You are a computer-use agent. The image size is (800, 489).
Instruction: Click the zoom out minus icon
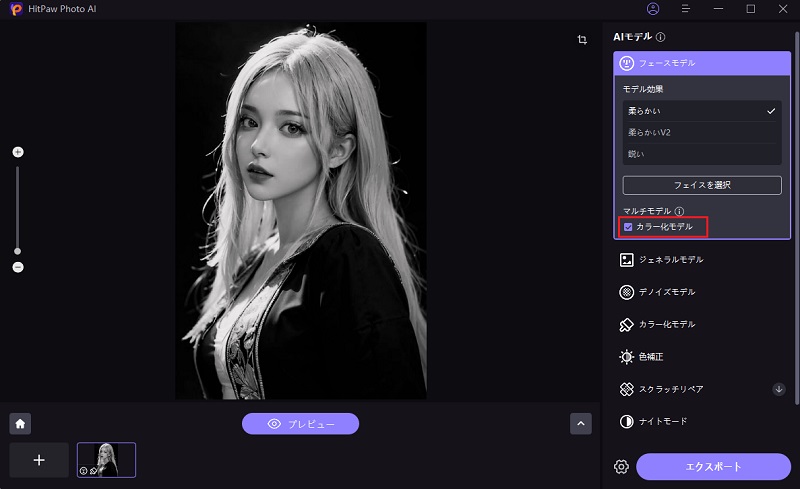point(18,267)
